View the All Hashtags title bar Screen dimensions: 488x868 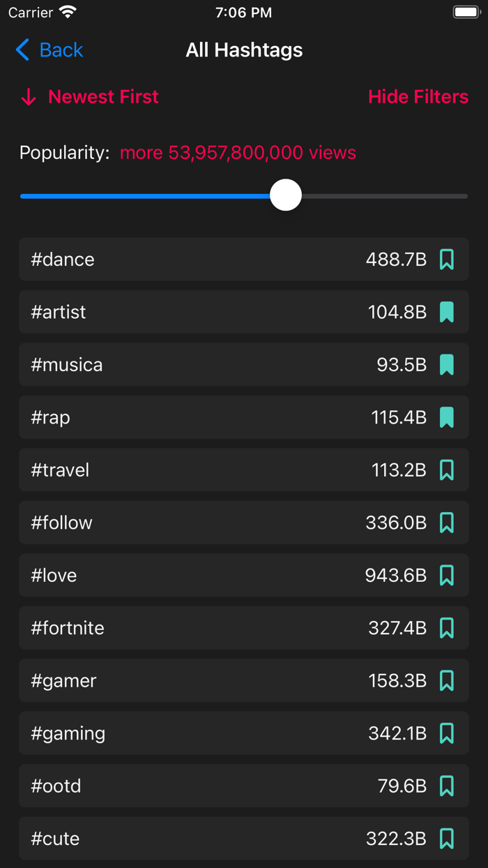point(244,50)
